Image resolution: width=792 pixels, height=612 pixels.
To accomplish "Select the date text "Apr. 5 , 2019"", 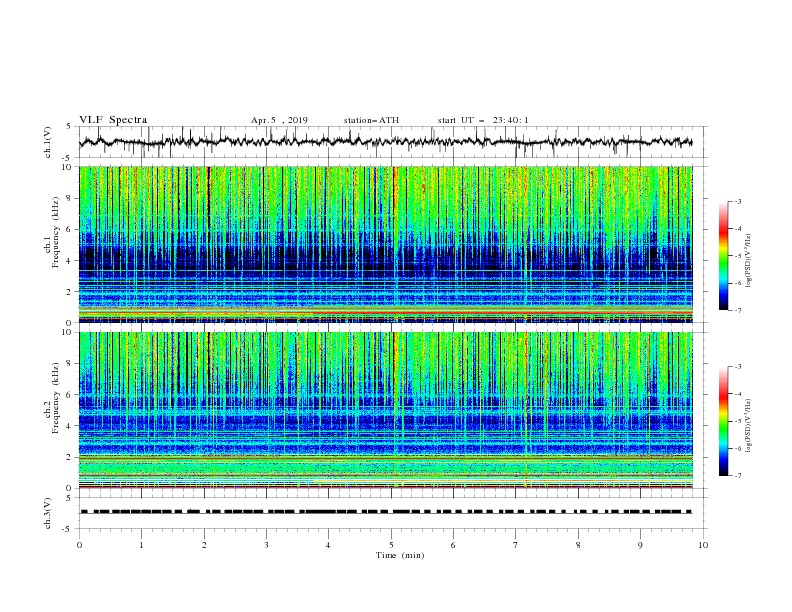I will pyautogui.click(x=279, y=120).
